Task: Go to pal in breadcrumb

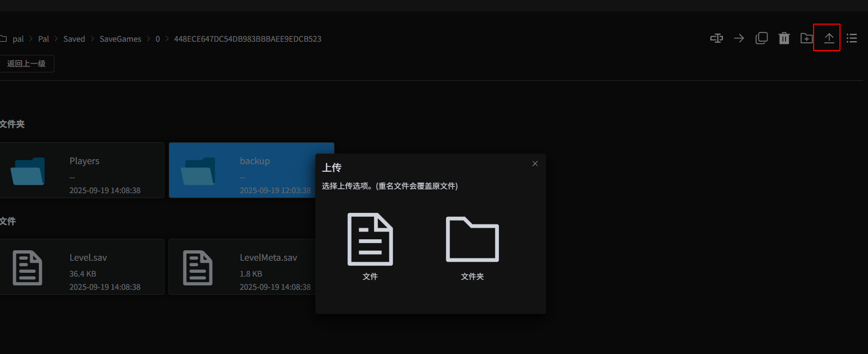Action: 18,39
